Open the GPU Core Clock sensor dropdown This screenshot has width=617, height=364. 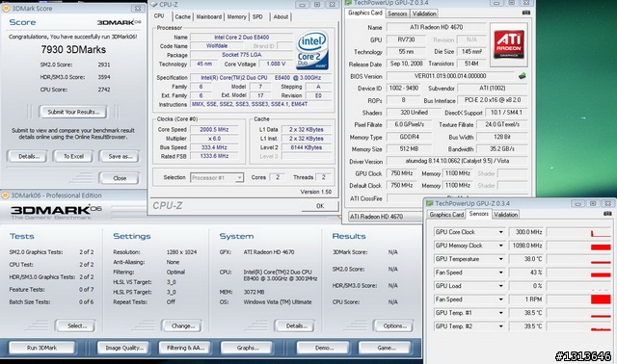pos(500,232)
